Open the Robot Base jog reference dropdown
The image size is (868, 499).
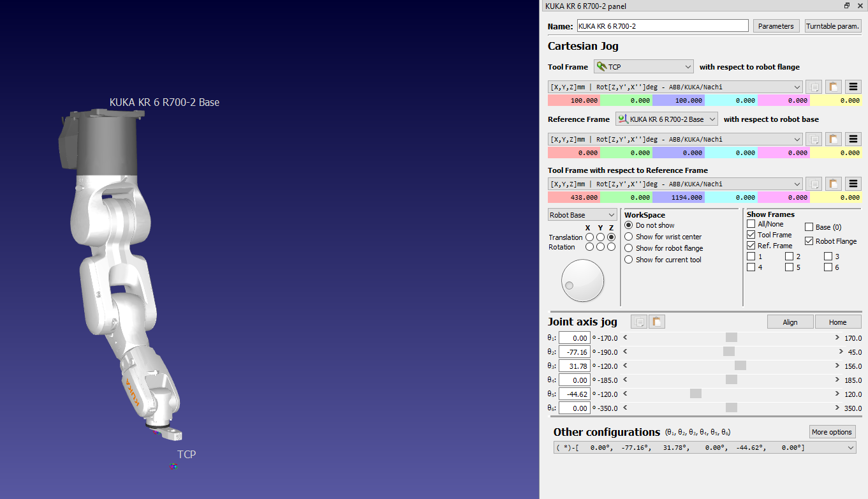582,215
